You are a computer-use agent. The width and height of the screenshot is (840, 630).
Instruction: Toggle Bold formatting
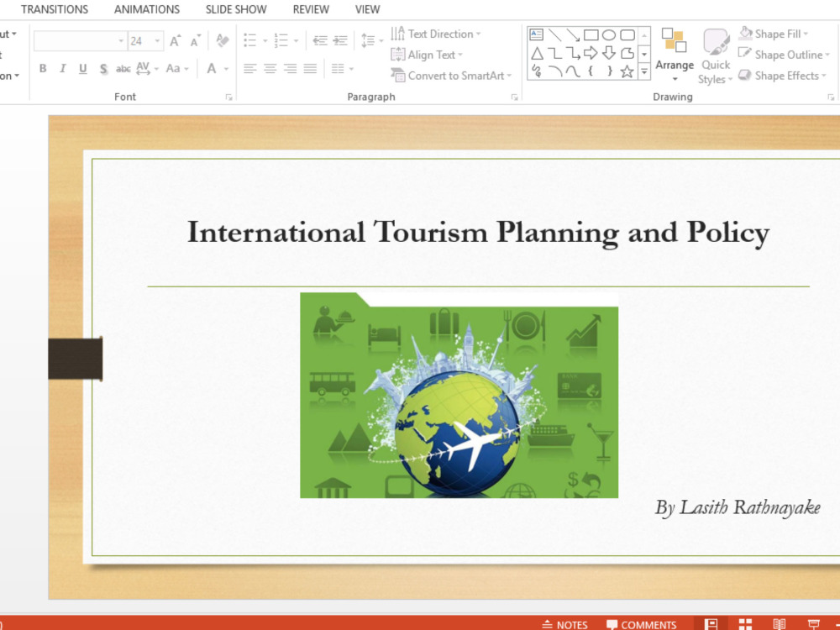click(43, 69)
